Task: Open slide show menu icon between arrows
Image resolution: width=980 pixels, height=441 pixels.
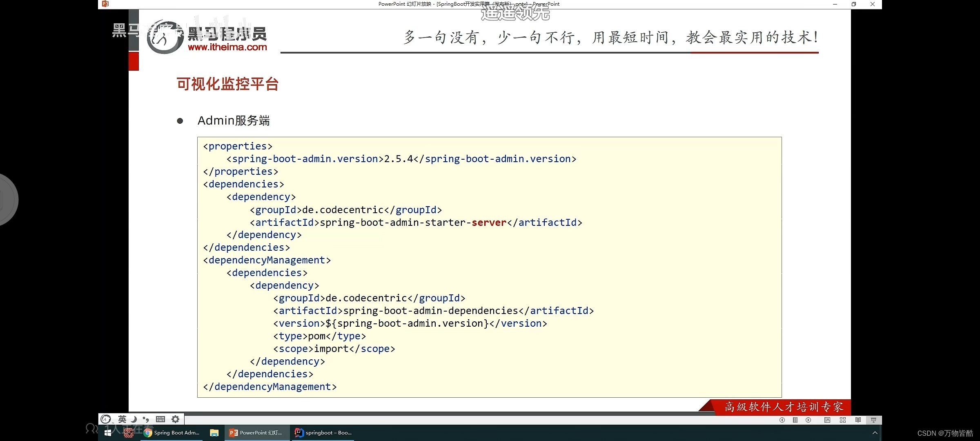Action: pyautogui.click(x=795, y=420)
